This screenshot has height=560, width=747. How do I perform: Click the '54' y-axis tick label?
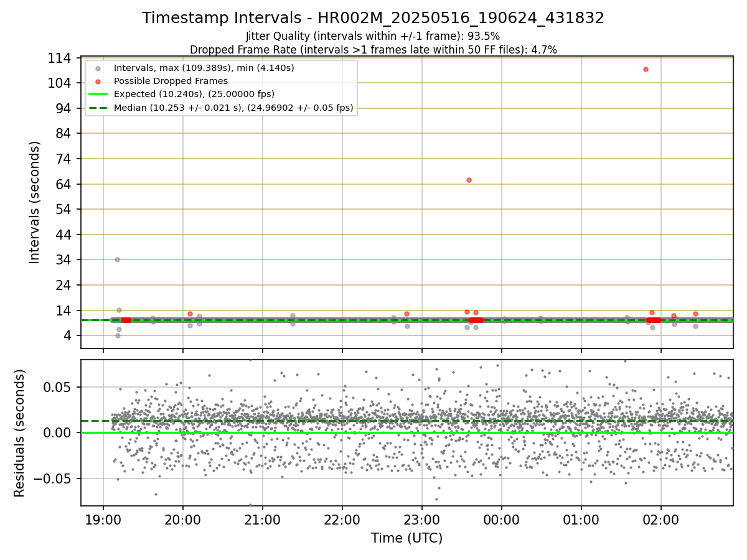tap(63, 209)
